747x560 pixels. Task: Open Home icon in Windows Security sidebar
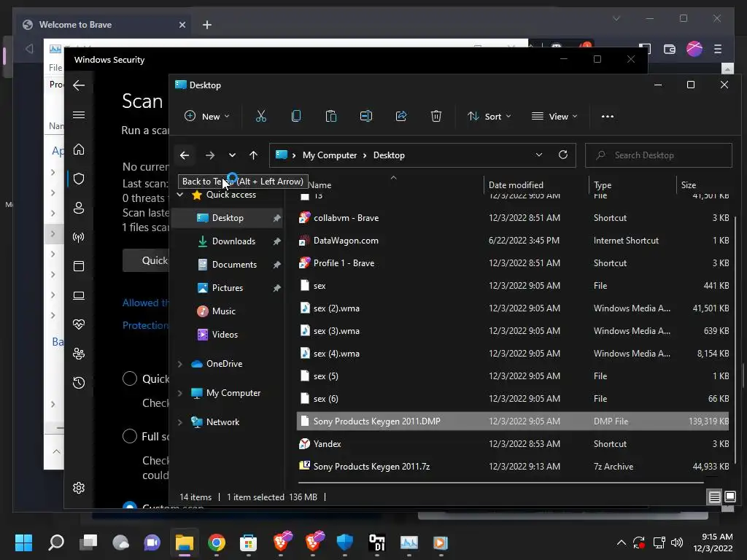coord(79,149)
